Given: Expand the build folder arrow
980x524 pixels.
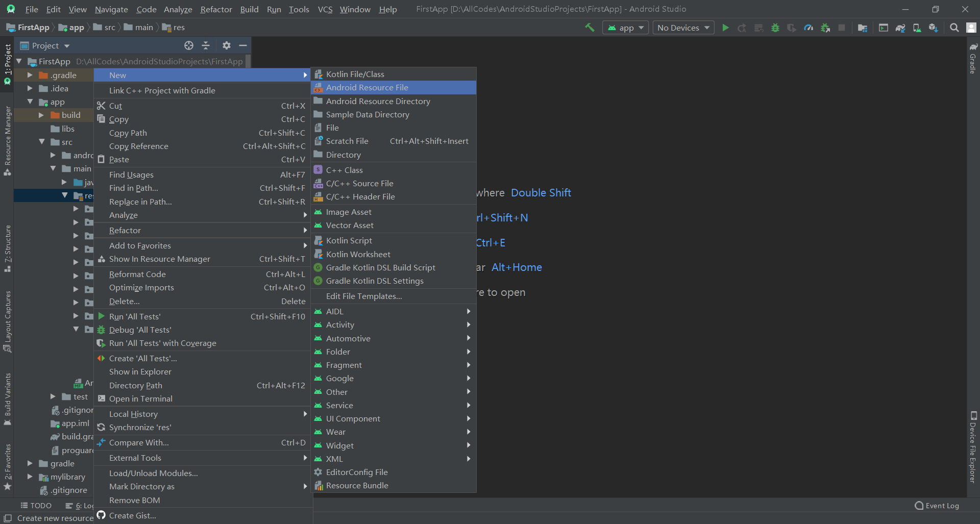Looking at the screenshot, I should pos(41,115).
